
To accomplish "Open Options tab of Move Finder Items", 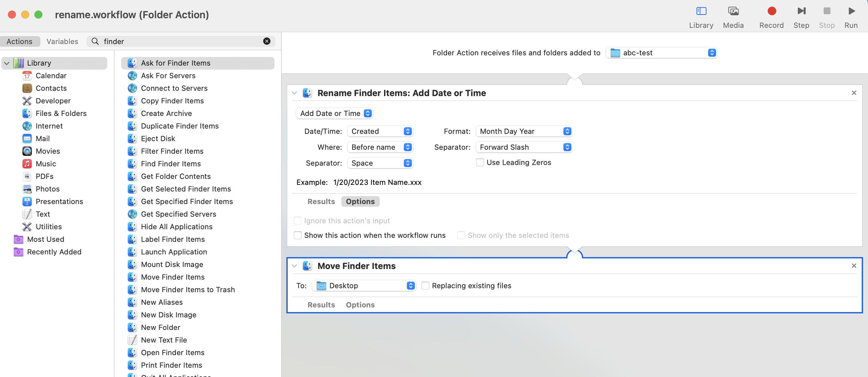I will 360,305.
